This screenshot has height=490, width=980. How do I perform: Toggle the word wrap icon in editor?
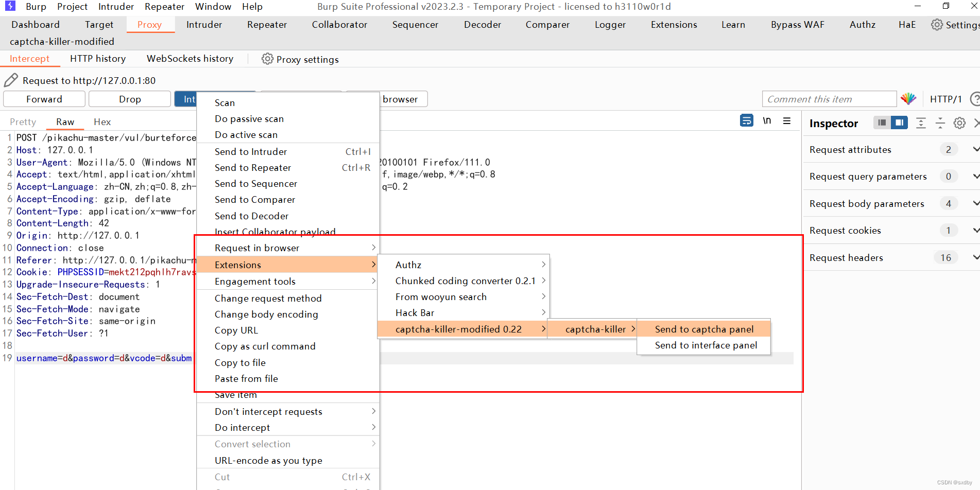tap(746, 120)
